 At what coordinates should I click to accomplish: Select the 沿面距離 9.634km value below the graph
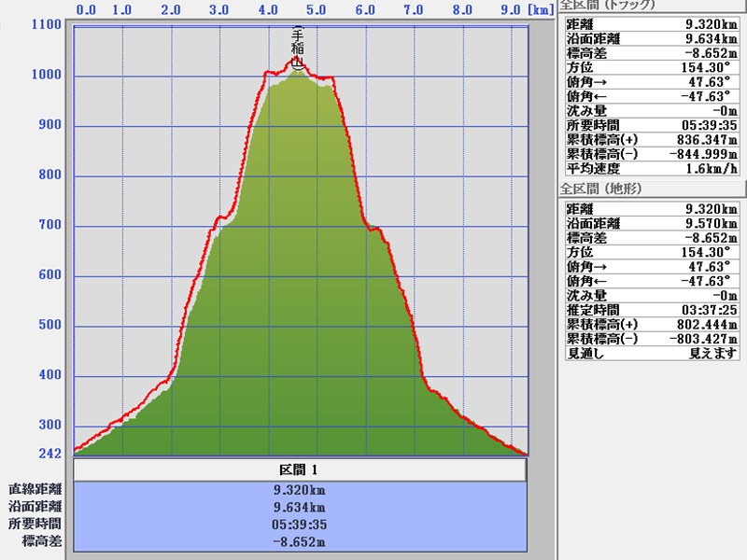(301, 507)
